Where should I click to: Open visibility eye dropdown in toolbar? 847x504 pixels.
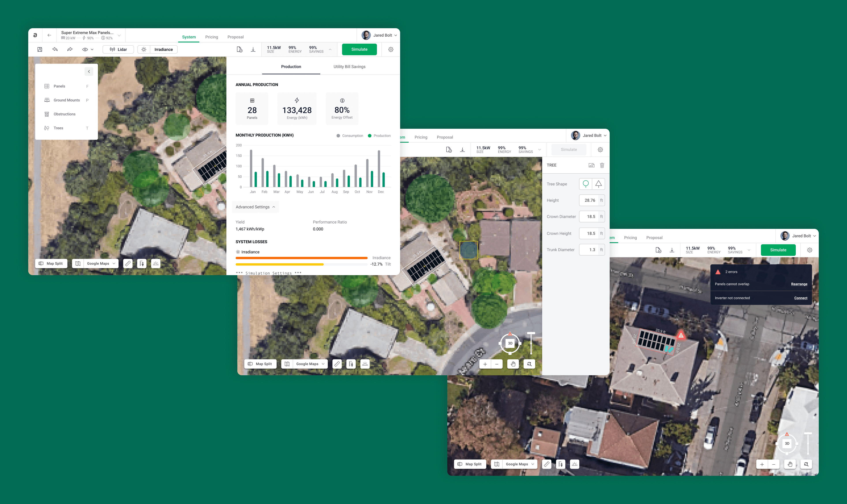88,49
